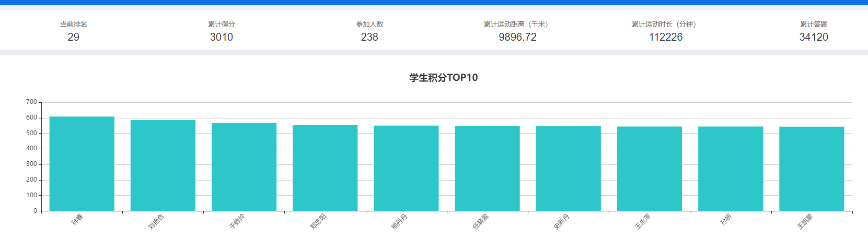Click the 孙睿 x-axis name label
This screenshot has height=251, width=868.
tap(77, 220)
